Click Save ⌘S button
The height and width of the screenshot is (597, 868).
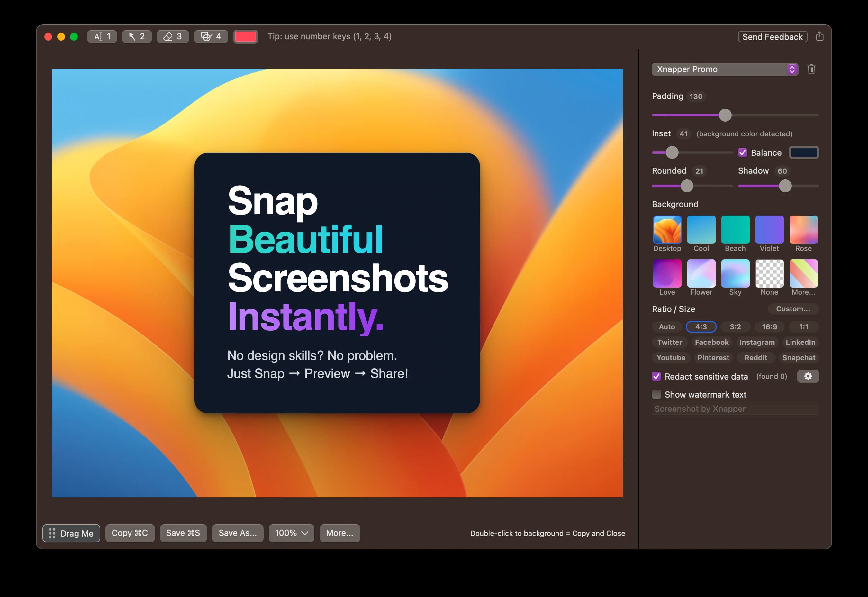click(183, 533)
